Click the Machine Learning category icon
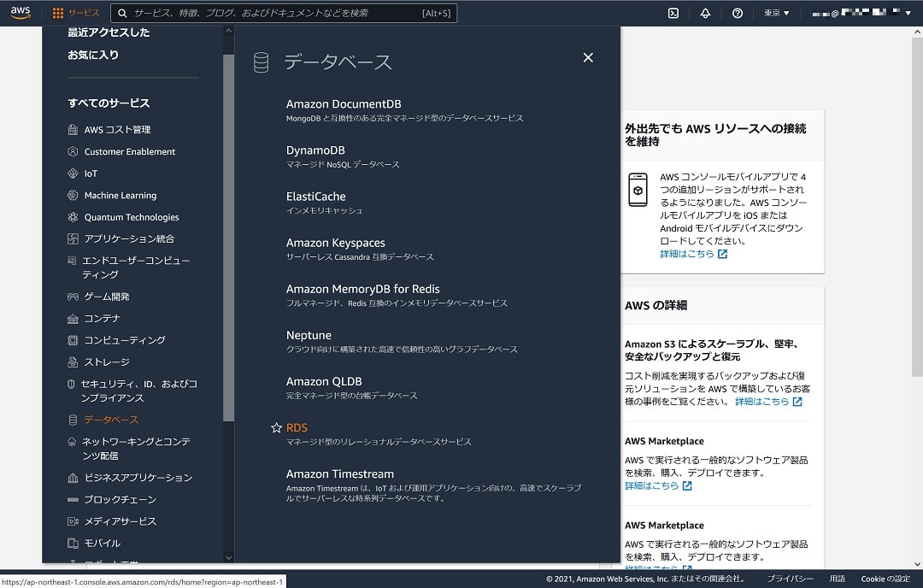The image size is (923, 588). [x=73, y=195]
